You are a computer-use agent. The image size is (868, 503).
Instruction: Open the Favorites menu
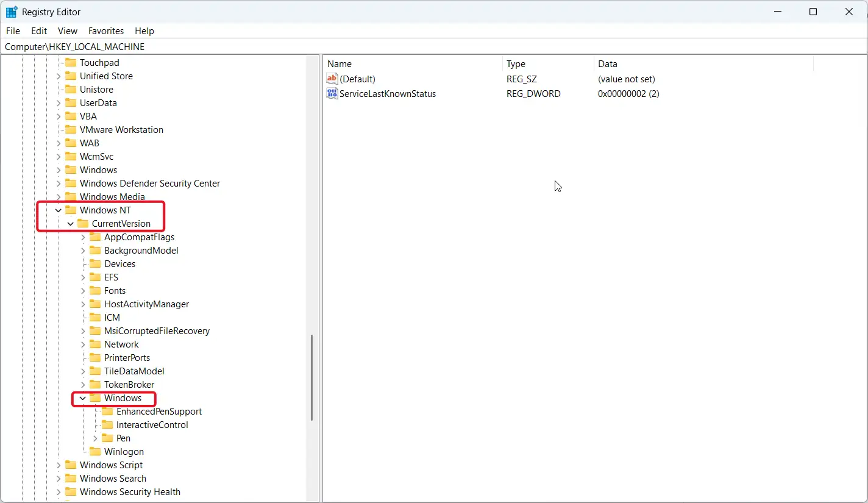click(x=106, y=31)
